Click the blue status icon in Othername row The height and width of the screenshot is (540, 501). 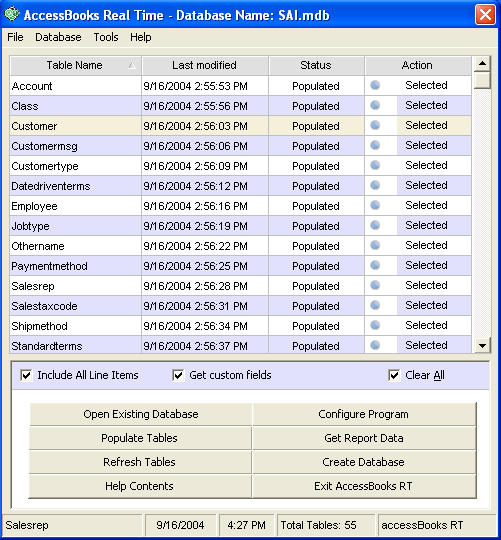[x=375, y=245]
